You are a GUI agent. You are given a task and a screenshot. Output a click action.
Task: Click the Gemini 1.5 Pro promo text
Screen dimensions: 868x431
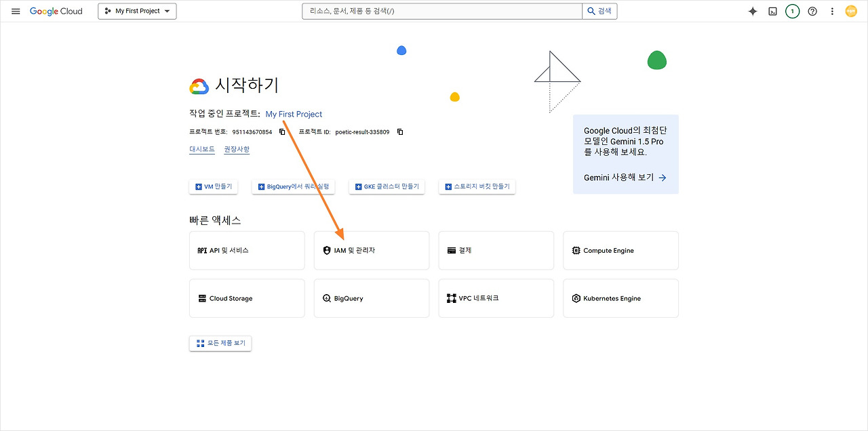pyautogui.click(x=624, y=141)
